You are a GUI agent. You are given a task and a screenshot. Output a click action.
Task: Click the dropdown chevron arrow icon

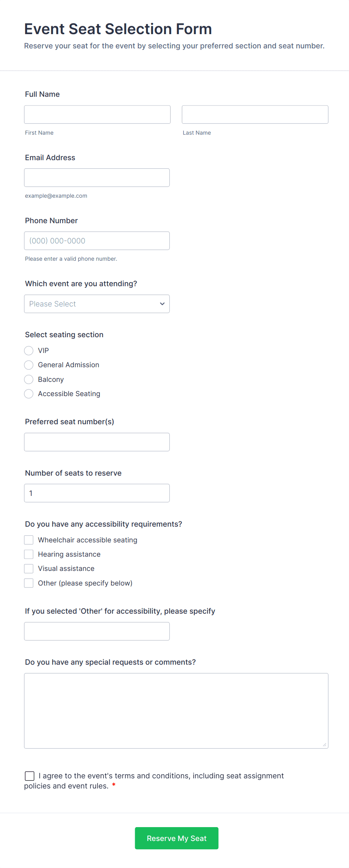162,304
